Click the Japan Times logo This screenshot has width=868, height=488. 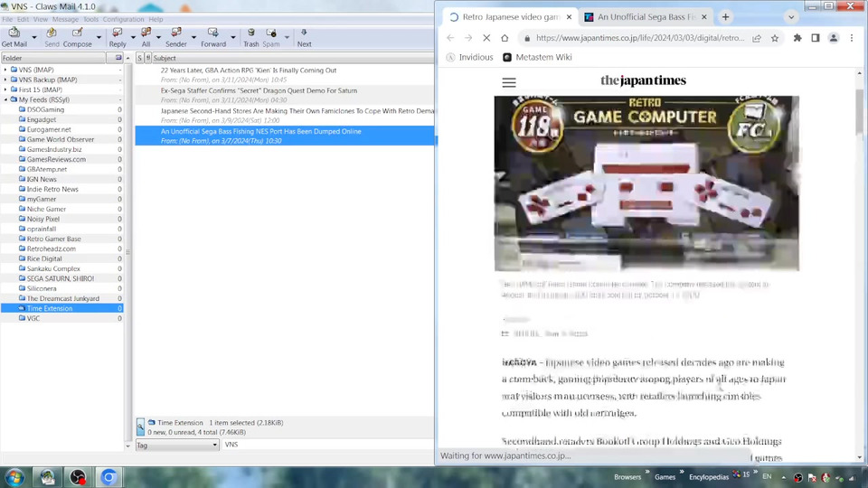(643, 80)
